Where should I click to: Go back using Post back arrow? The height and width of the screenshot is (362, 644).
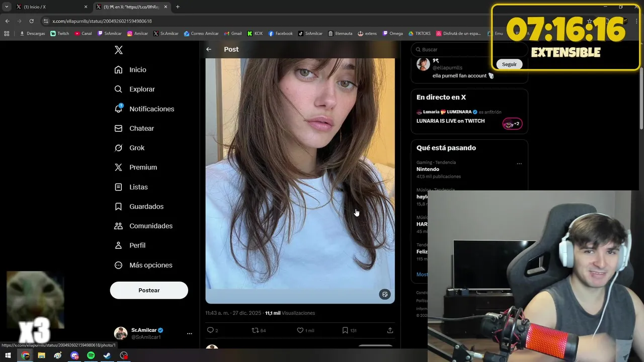209,49
